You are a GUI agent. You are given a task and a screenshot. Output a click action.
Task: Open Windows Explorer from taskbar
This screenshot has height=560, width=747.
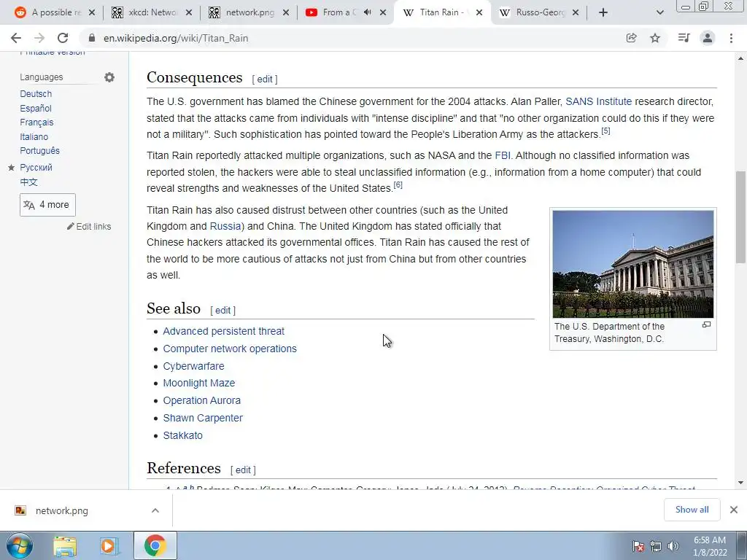(65, 546)
